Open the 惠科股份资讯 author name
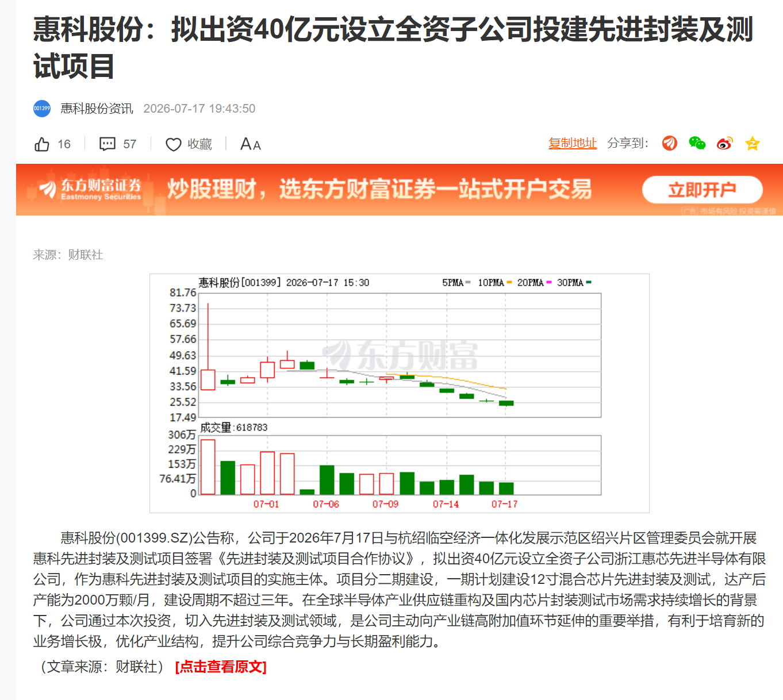The width and height of the screenshot is (783, 700). [97, 109]
